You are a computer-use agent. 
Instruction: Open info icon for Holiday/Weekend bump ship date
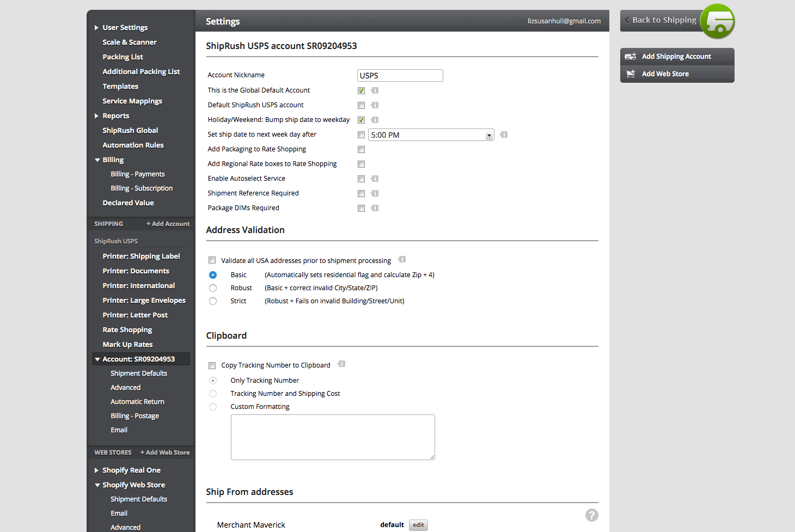pos(375,120)
